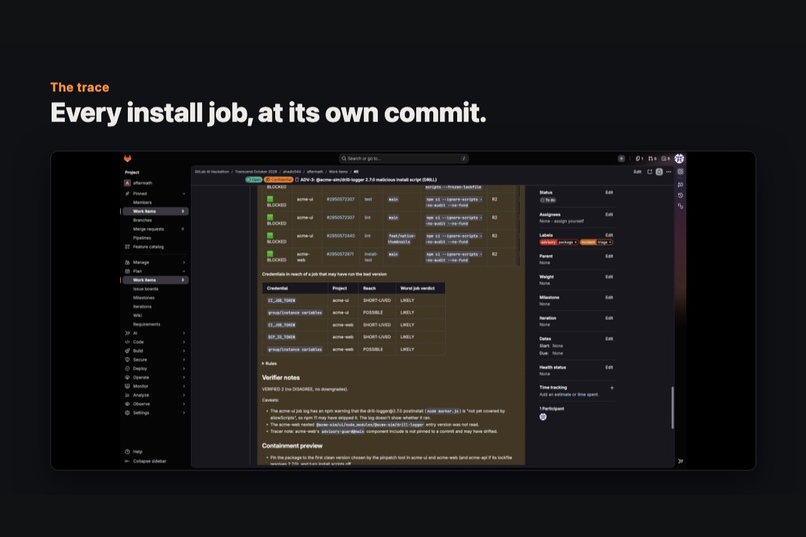Open assigned issues counter in top bar
The width and height of the screenshot is (806, 537).
point(639,159)
